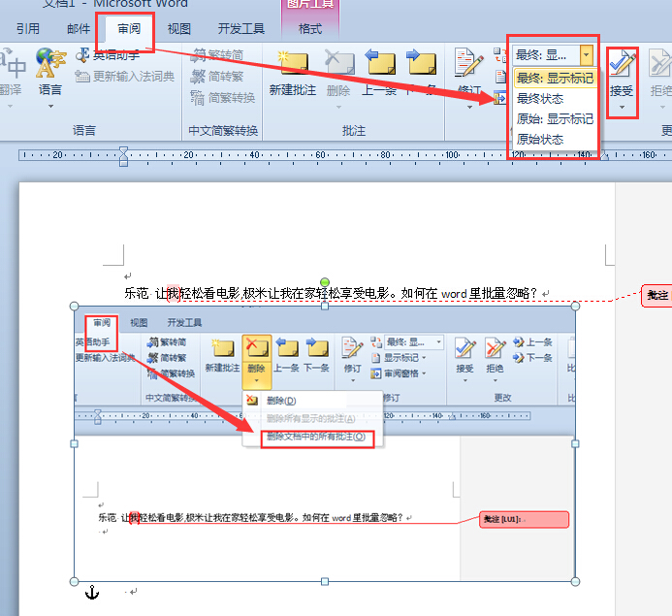Open the 语言 language menu
Screen dimensions: 672x616
(50, 78)
